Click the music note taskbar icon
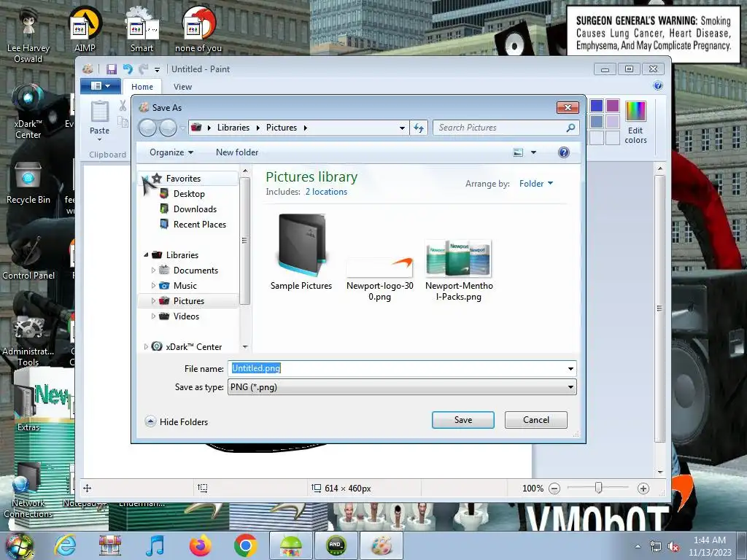This screenshot has width=747, height=560. click(155, 545)
